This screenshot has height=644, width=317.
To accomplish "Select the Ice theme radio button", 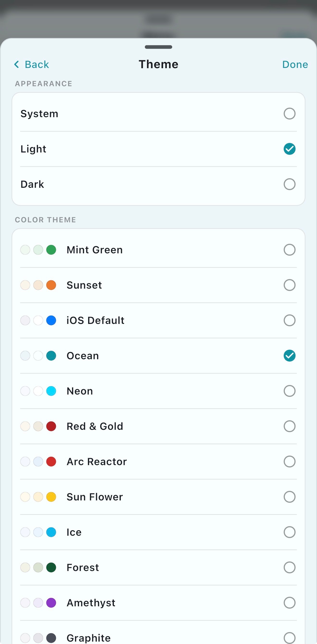I will point(289,532).
